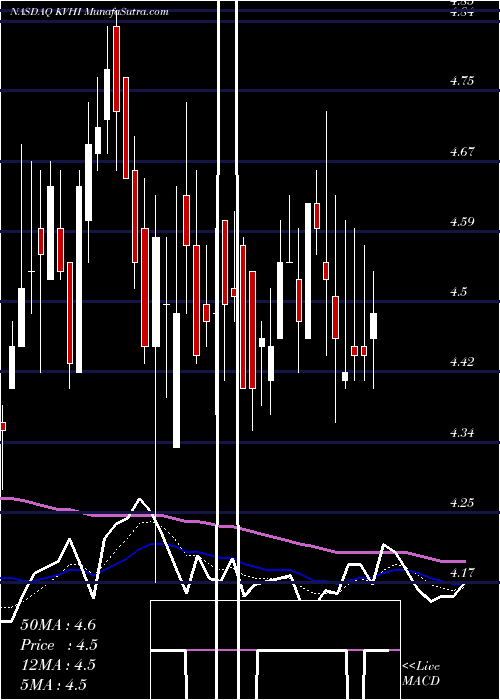Click the 5MA : 4.5 legend entry
Viewport: 500px width, 700px height.
pos(54,684)
